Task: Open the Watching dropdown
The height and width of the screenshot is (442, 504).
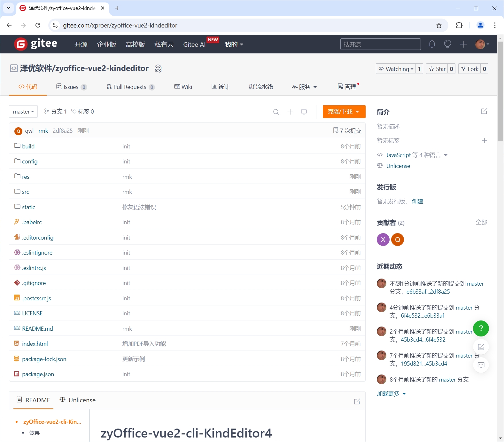Action: (x=396, y=69)
